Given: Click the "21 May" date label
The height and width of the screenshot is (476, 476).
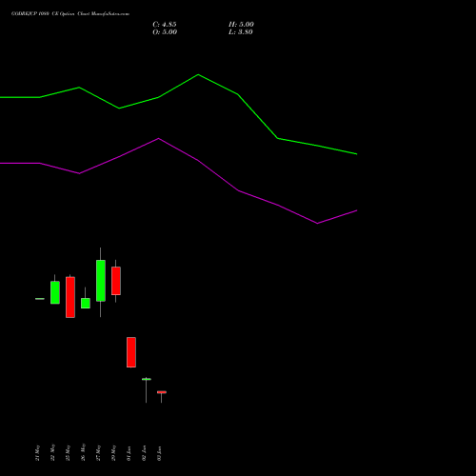Looking at the screenshot, I should click(x=37, y=453).
